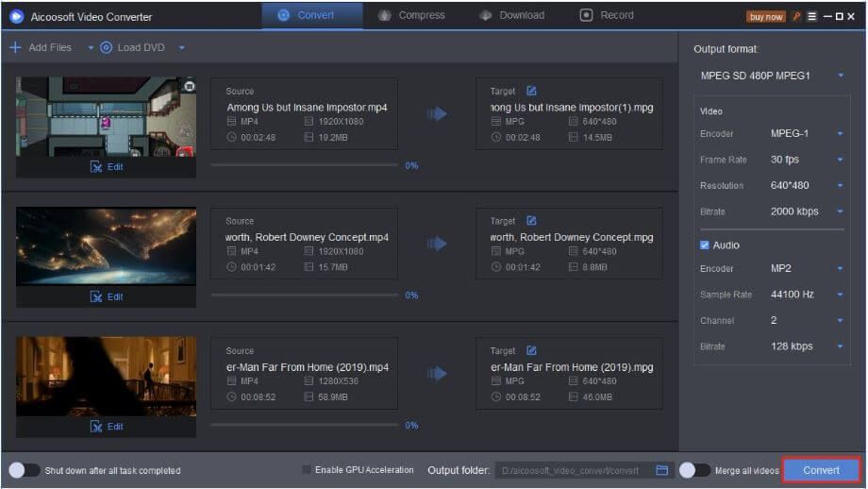Click Edit under Robert Downey Concept thumbnail
Viewport: 868px width, 489px height.
tap(107, 296)
